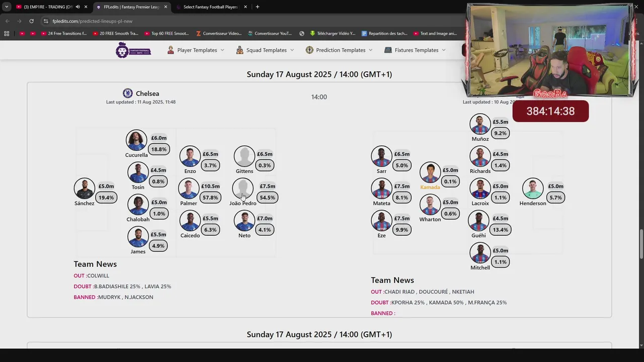Open the Convertisseur Video bookmark
This screenshot has height=362, width=644.
[x=219, y=34]
